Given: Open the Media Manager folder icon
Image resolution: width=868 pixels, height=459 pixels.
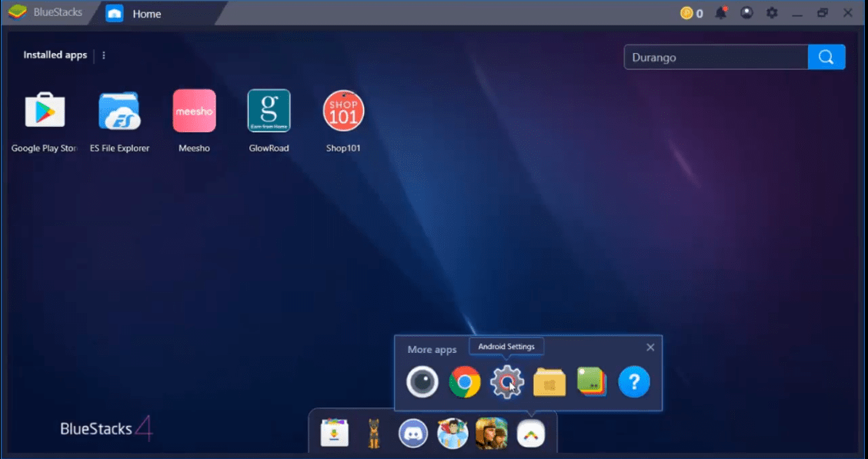Looking at the screenshot, I should pos(549,381).
